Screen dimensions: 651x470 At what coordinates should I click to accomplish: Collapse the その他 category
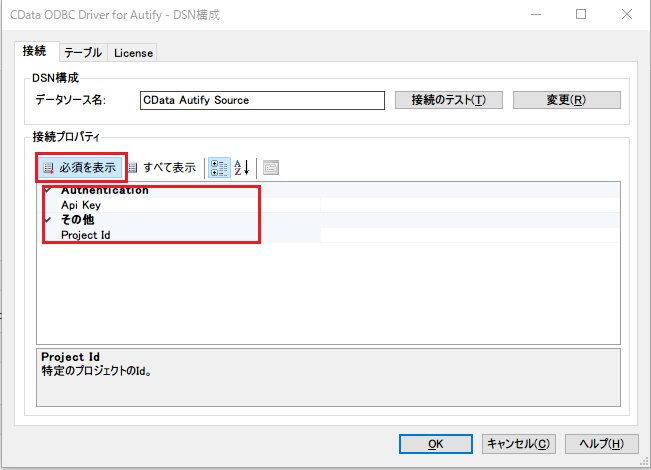pos(48,220)
